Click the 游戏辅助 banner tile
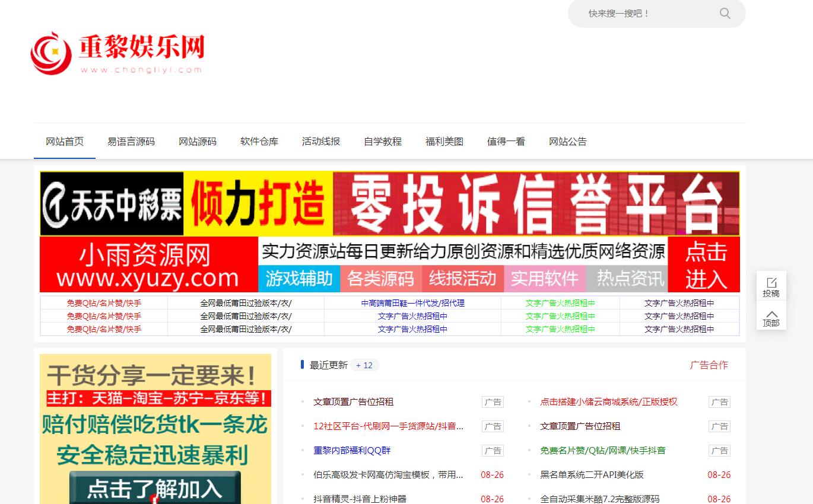The height and width of the screenshot is (504, 813). pos(298,279)
